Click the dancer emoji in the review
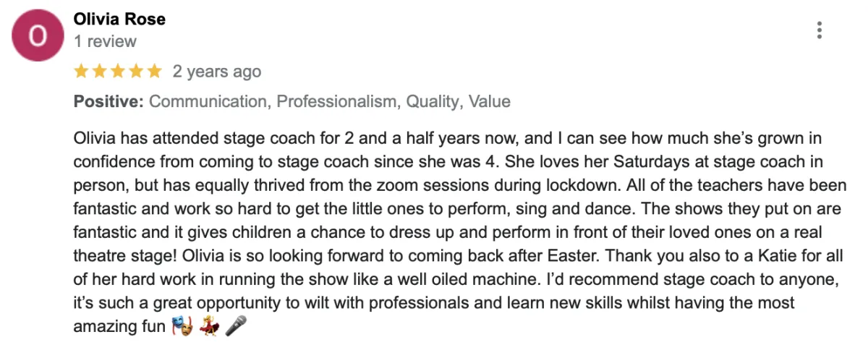Screen dimensions: 868x345 pos(208,327)
